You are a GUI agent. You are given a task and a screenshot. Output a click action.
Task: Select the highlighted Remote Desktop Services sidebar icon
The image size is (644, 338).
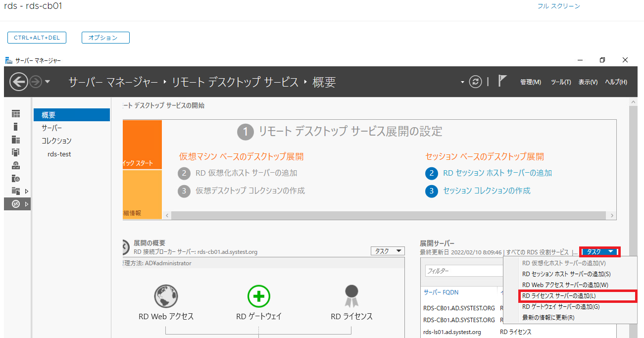(16, 203)
